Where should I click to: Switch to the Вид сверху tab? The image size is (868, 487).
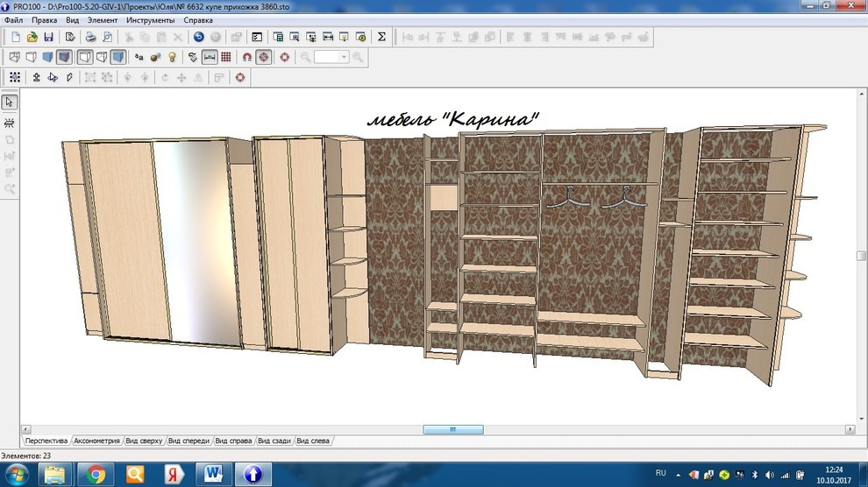pyautogui.click(x=144, y=441)
